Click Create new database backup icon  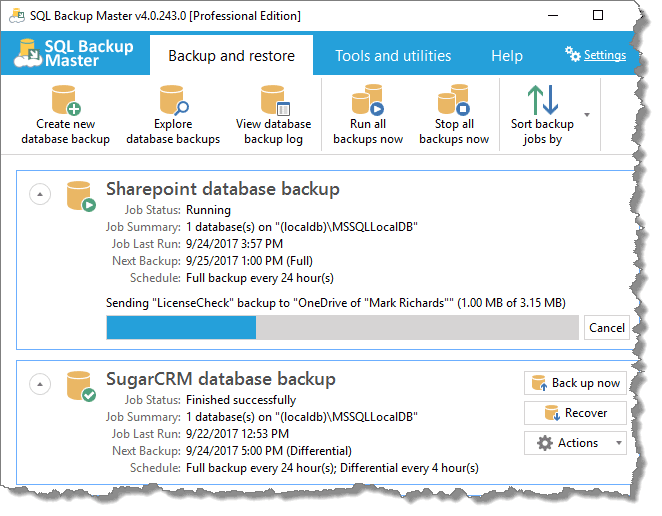pos(65,101)
